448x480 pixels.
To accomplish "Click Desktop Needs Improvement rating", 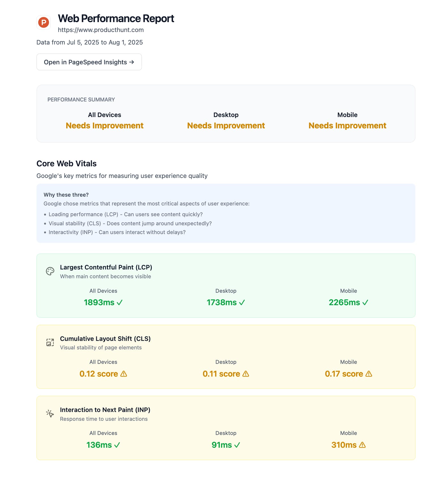I will 226,126.
